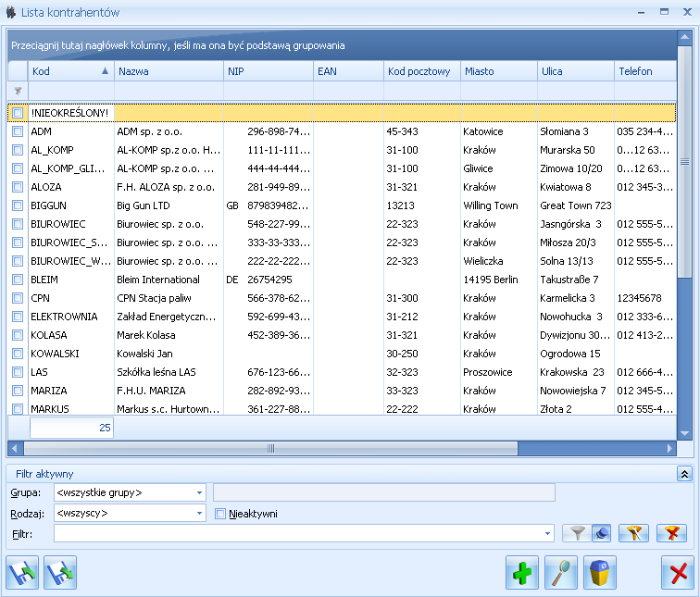Delete contractor with trash bin button
This screenshot has height=597, width=700.
pyautogui.click(x=600, y=572)
